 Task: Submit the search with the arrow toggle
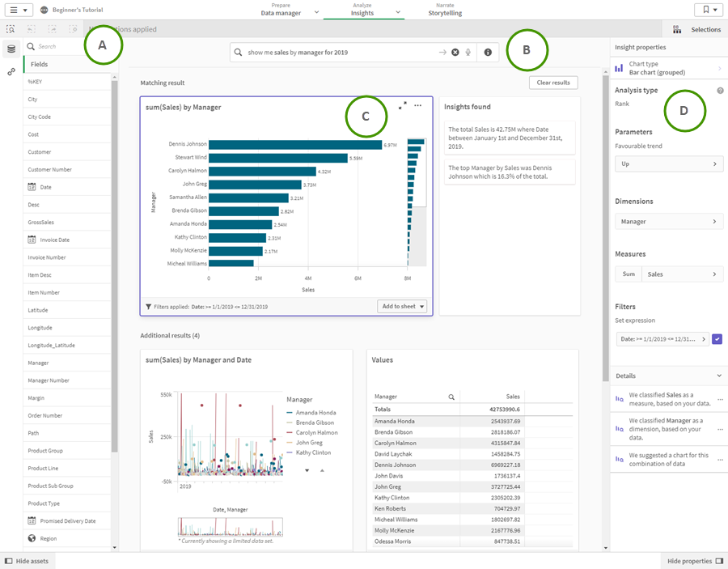tap(443, 51)
